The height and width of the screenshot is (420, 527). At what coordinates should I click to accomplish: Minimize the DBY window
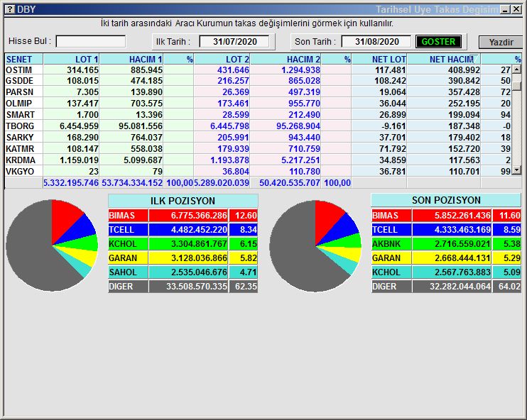click(x=505, y=9)
